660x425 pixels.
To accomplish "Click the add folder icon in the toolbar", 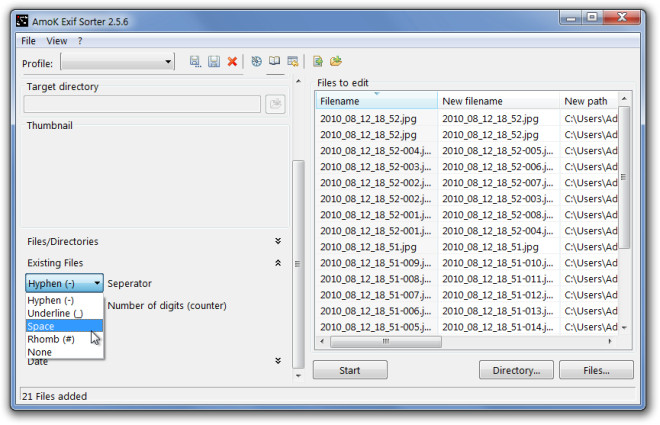I will [x=336, y=61].
